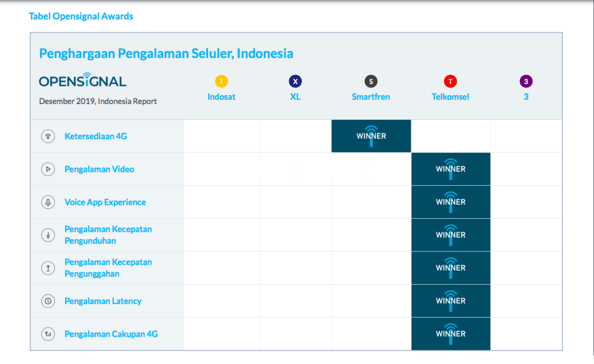
Task: Click the Opensignal logo with antenna mark
Action: 82,79
